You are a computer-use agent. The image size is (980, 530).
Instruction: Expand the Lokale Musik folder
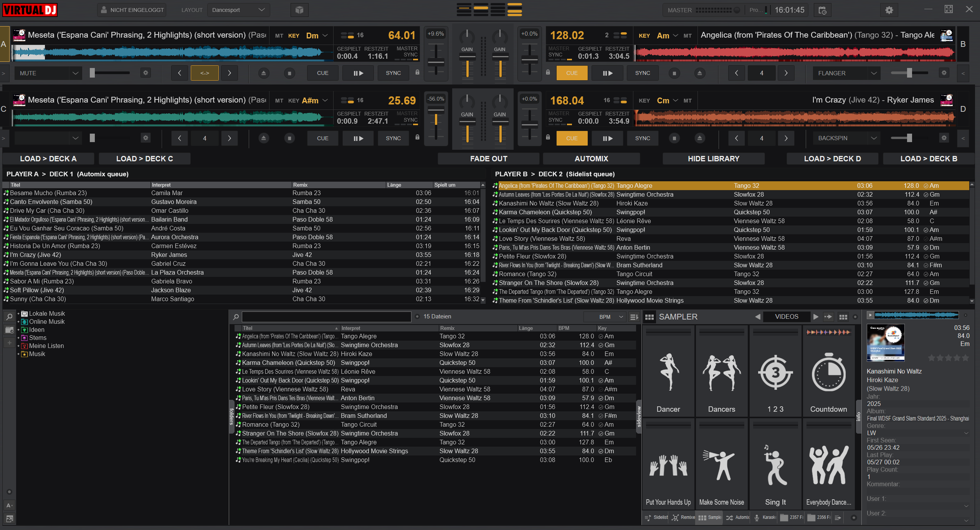[x=18, y=314]
